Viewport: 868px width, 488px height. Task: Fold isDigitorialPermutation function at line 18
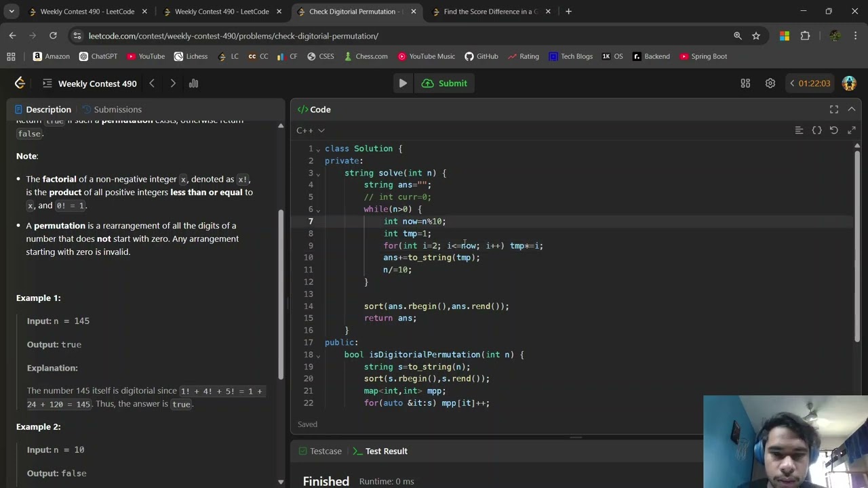318,355
